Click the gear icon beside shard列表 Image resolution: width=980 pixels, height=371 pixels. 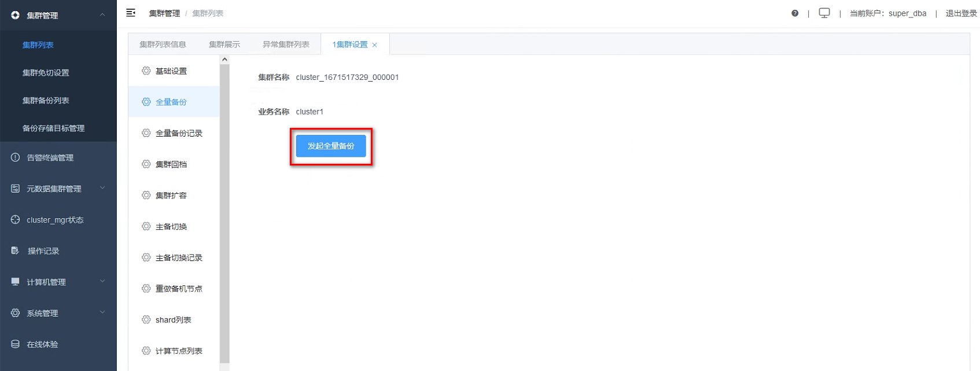tap(146, 319)
